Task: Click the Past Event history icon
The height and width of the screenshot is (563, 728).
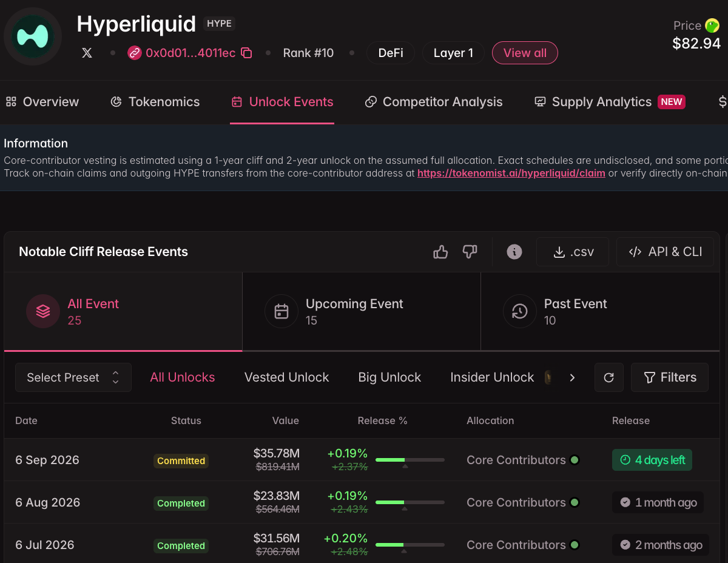Action: pos(519,311)
